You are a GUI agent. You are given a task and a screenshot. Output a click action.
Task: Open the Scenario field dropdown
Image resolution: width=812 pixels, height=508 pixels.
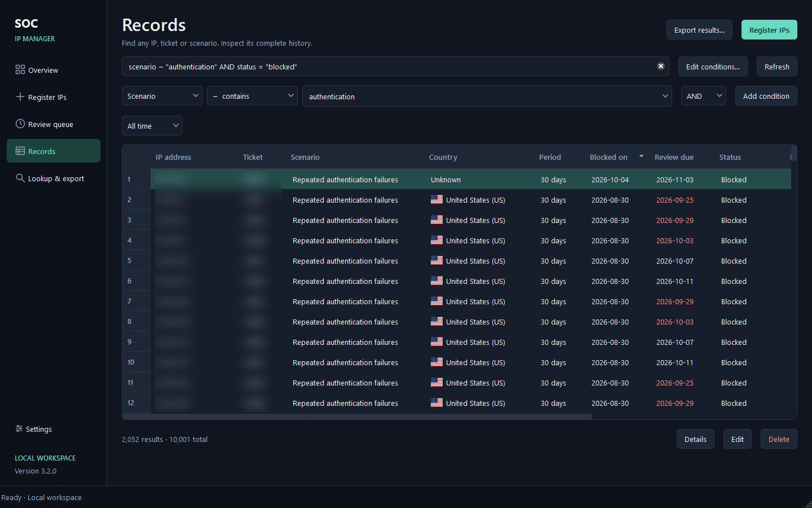click(162, 96)
